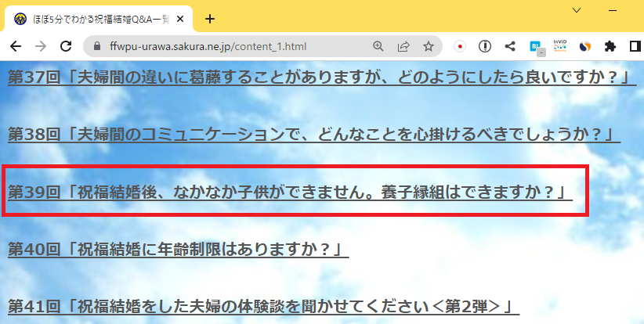Open the InVID verification extension
644x324 pixels.
(560, 46)
